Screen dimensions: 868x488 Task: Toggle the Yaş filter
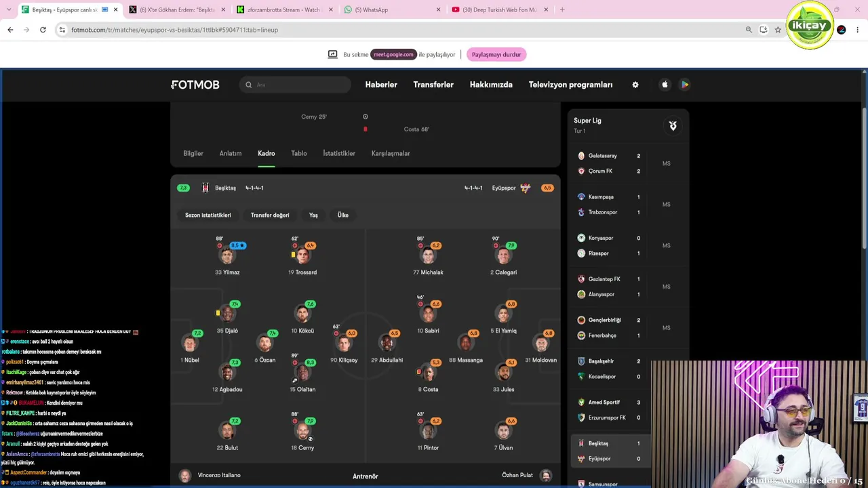[313, 215]
